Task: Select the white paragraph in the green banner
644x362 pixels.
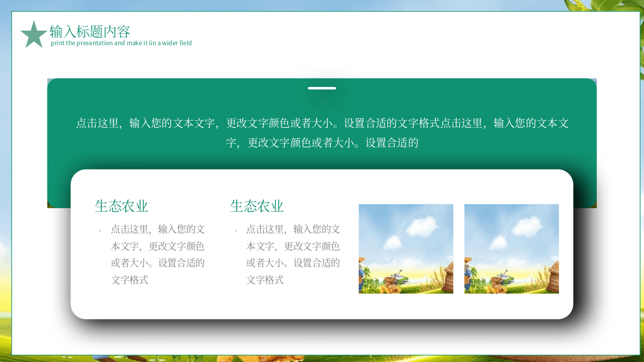Action: point(322,133)
